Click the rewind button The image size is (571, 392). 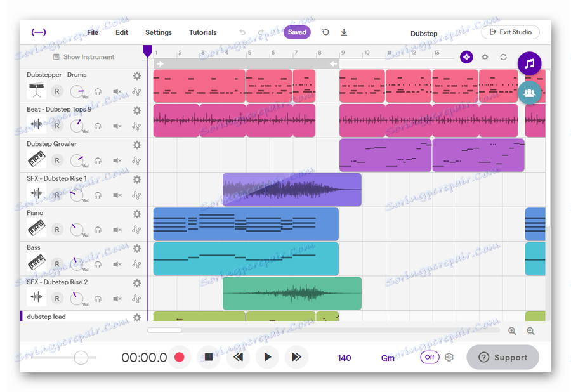[238, 357]
